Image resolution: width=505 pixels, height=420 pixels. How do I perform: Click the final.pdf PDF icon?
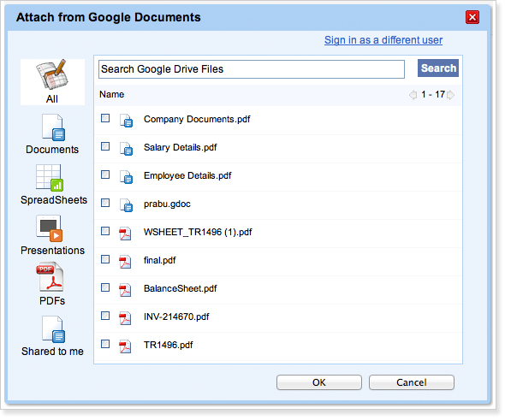point(125,262)
